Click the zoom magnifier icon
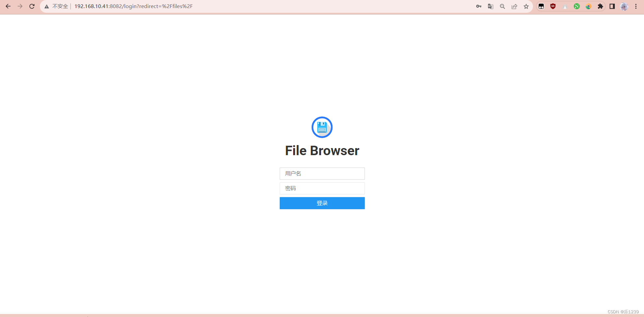644x317 pixels. (502, 6)
